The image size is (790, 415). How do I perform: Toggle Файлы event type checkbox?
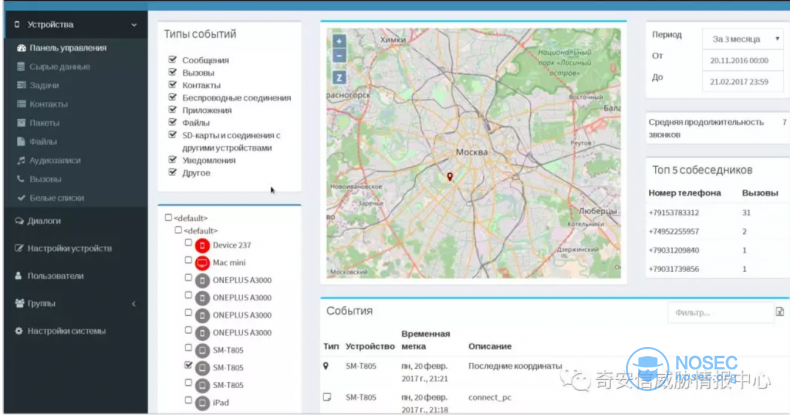(173, 122)
